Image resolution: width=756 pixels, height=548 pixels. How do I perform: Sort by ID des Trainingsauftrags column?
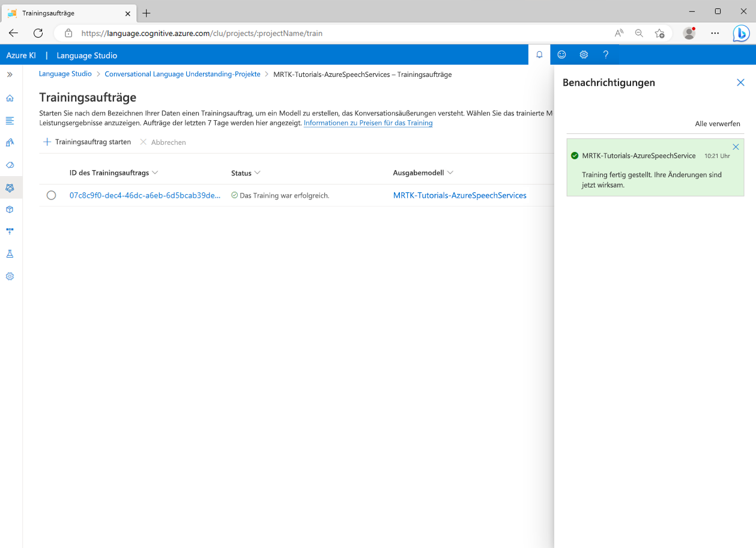(x=113, y=172)
